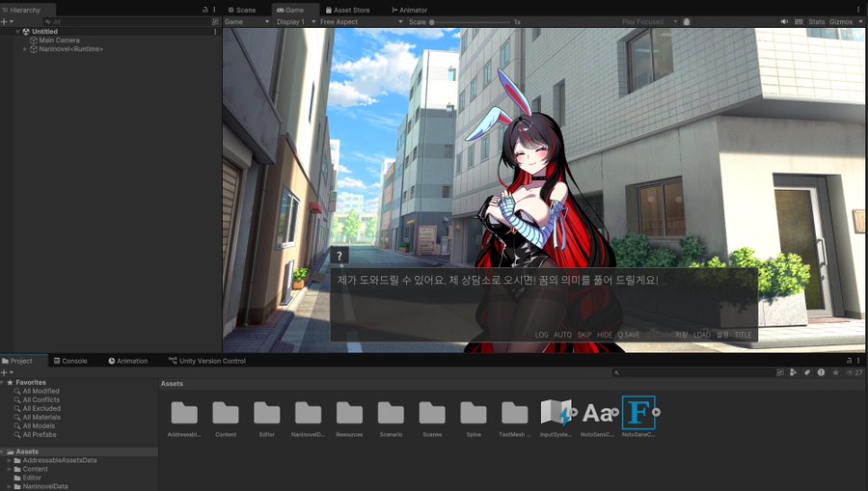Open the Gizmos dropdown arrow
The width and height of the screenshot is (868, 491).
tap(861, 21)
